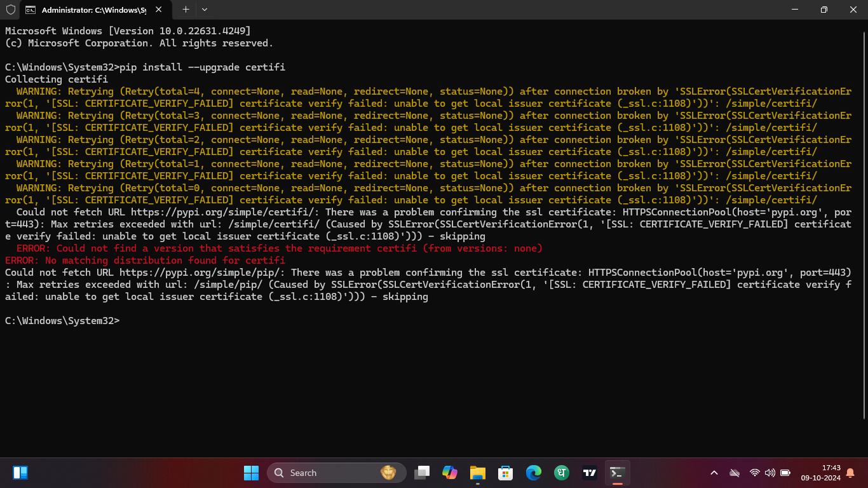Open File Explorer from the taskbar
Image resolution: width=868 pixels, height=488 pixels.
[x=478, y=473]
